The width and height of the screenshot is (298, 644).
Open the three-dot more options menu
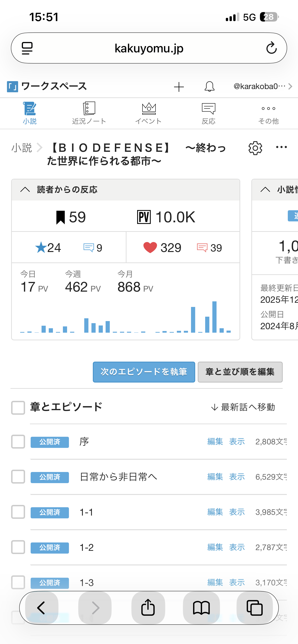click(x=281, y=147)
